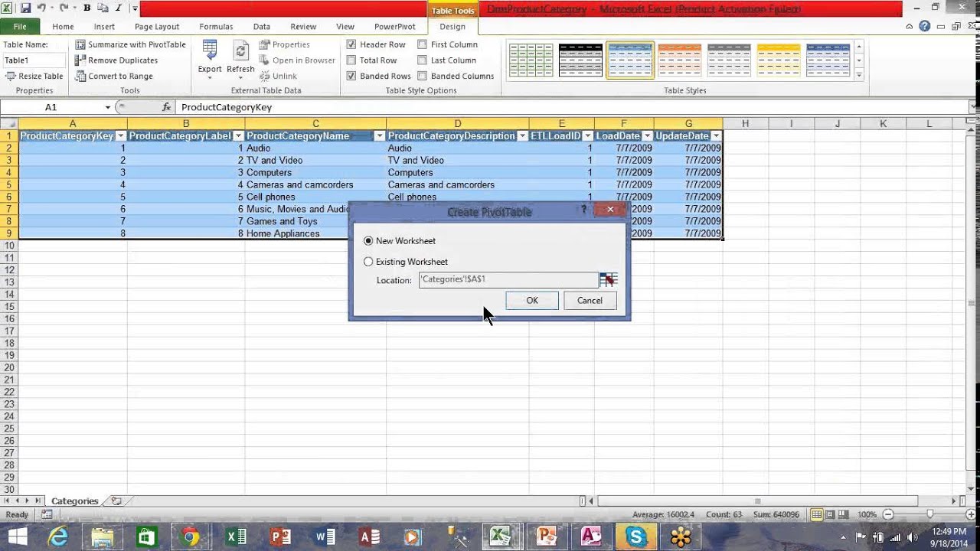Open the ProductCategoryName filter dropdown
980x551 pixels.
point(379,136)
